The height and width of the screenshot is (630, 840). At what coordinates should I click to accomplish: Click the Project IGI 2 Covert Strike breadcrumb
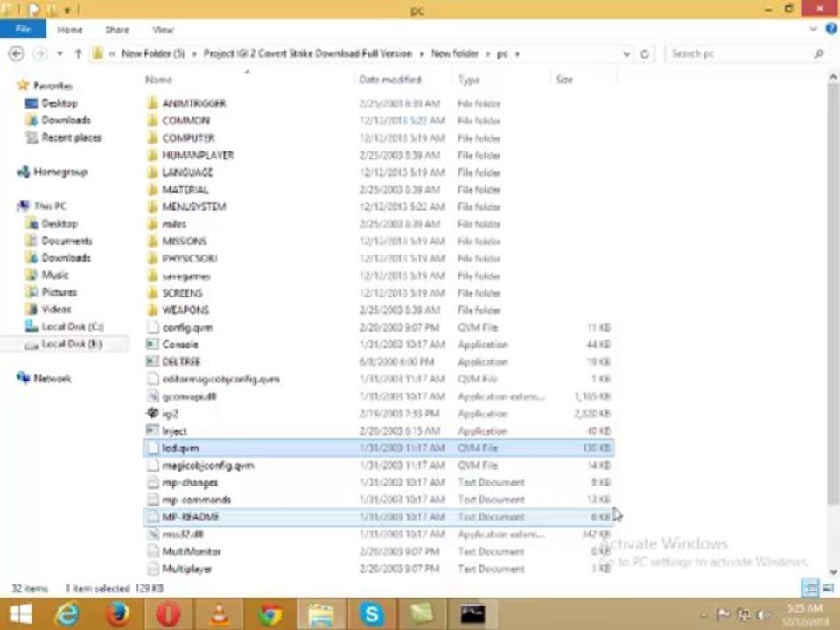[x=308, y=53]
